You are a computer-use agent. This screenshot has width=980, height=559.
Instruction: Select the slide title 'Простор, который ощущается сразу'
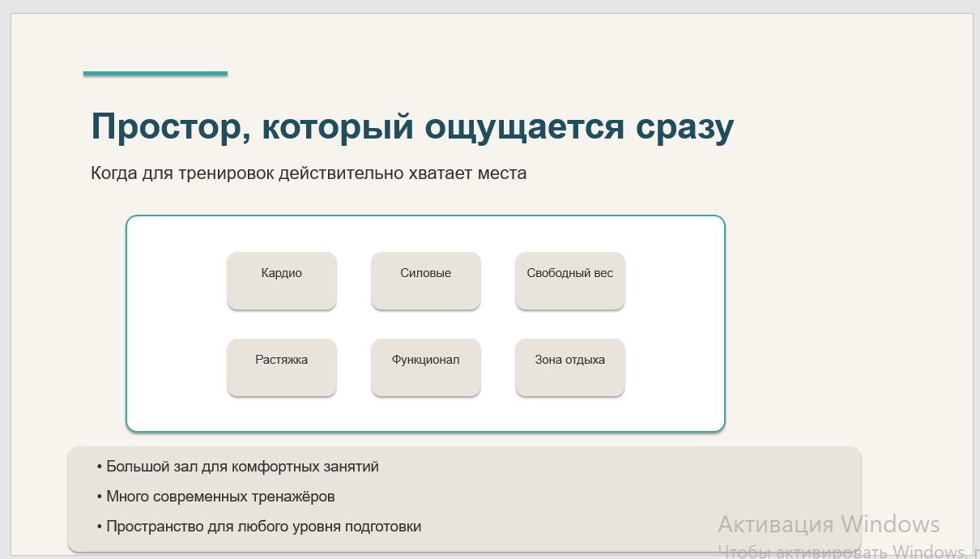pyautogui.click(x=412, y=127)
